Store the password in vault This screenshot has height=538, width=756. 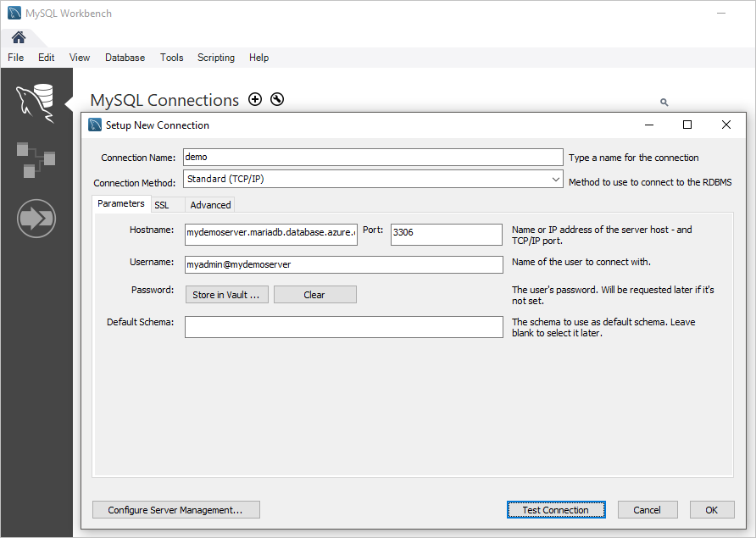[x=225, y=294]
